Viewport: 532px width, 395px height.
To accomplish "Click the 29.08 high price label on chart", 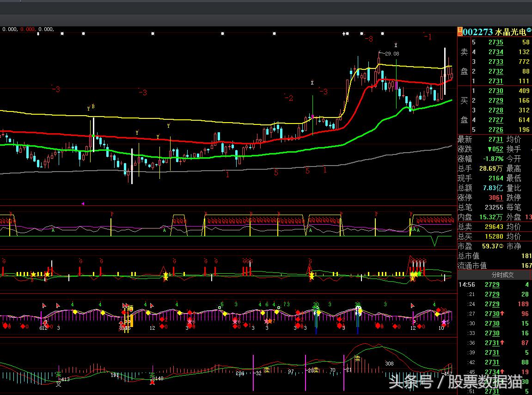I will click(x=392, y=54).
